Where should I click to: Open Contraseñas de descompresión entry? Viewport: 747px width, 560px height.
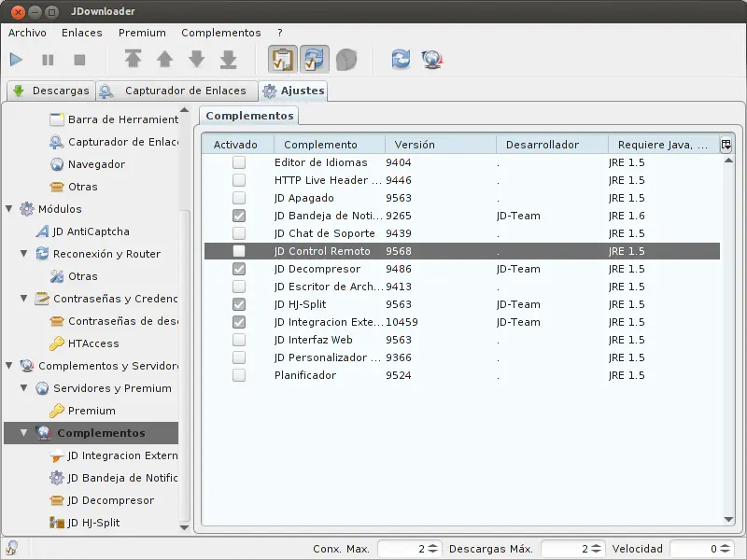[114, 321]
